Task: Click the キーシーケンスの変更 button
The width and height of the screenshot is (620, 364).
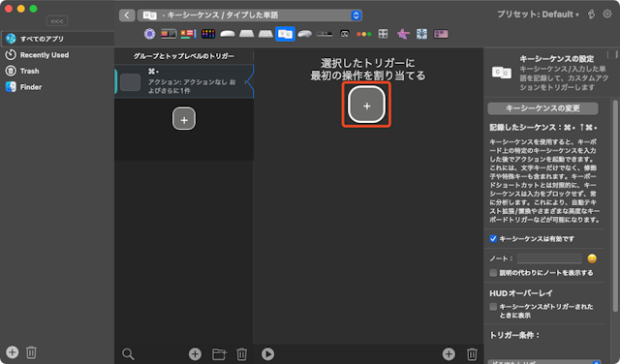Action: point(542,108)
